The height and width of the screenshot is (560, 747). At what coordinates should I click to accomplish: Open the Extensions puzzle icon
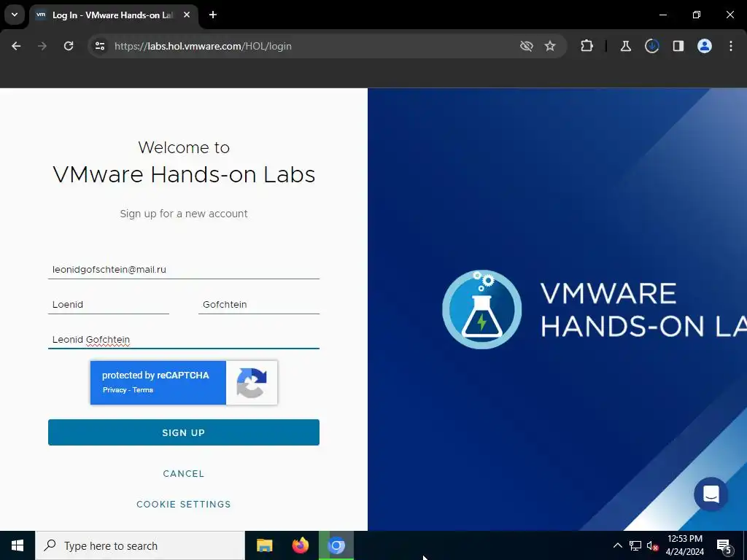(x=587, y=46)
